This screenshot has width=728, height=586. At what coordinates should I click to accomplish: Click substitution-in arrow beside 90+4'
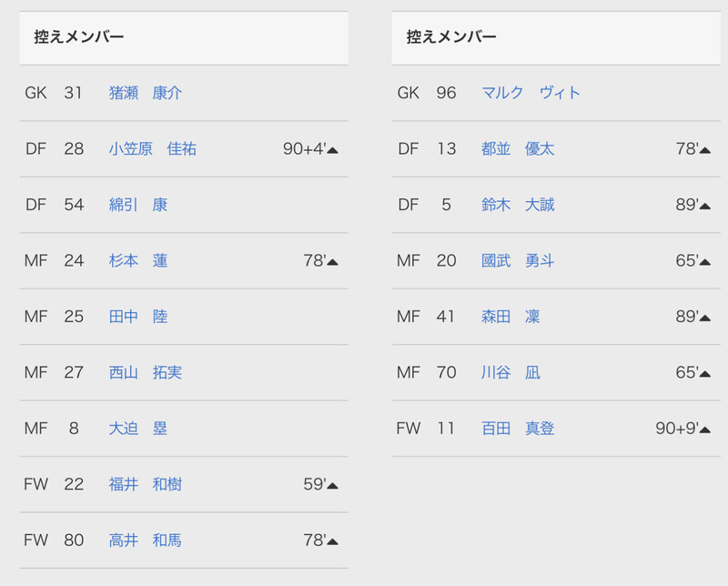coord(332,150)
